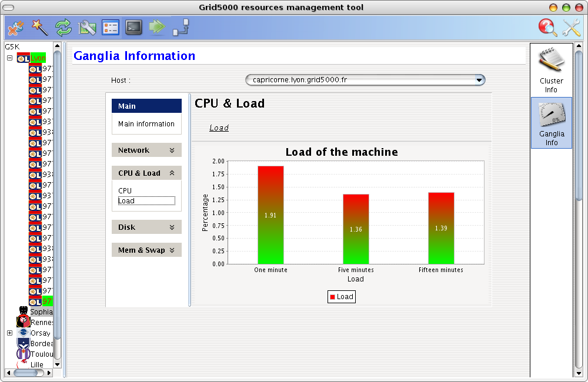Select the Rennes site in tree
588x382 pixels.
[x=41, y=323]
